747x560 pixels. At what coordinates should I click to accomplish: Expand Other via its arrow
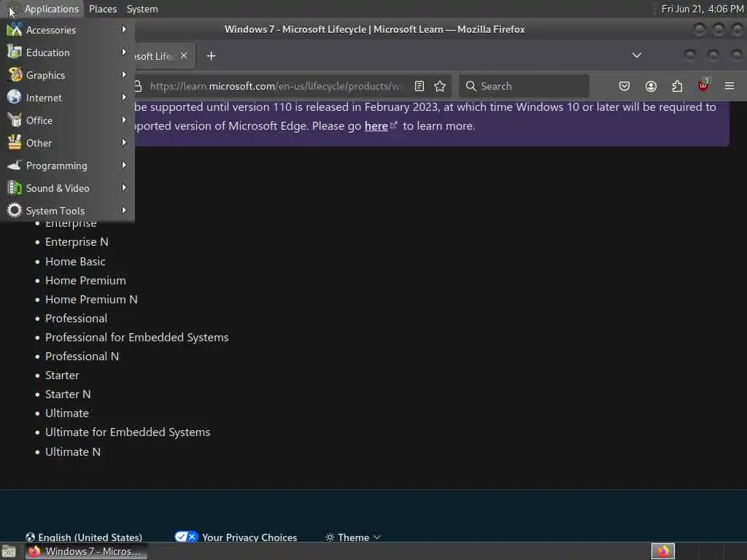click(x=124, y=142)
